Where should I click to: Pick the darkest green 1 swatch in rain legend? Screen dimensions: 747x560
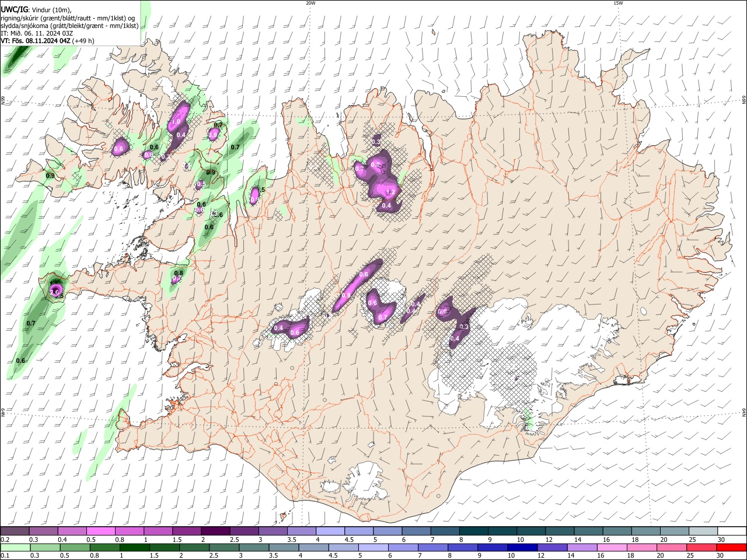point(134,547)
